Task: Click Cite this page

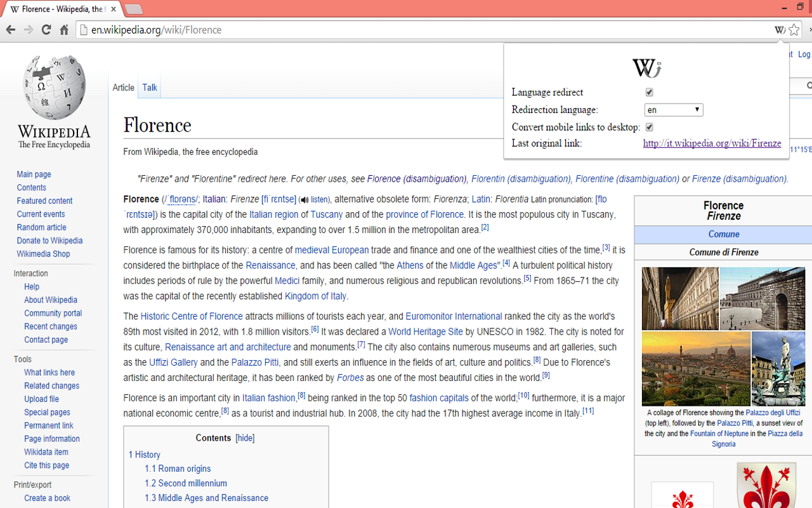Action: [x=46, y=465]
